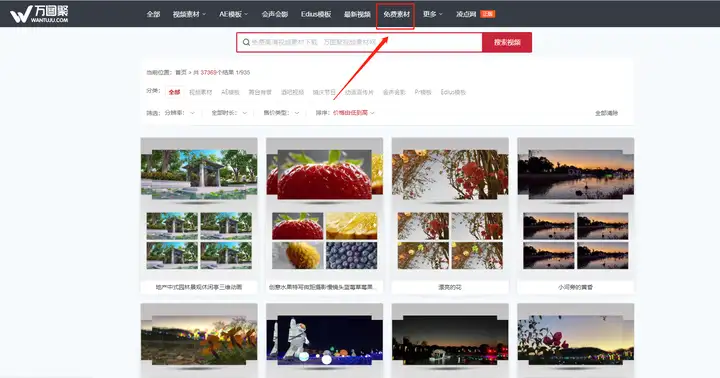Filter category by 动画宣传片
This screenshot has height=378, width=720.
point(359,92)
